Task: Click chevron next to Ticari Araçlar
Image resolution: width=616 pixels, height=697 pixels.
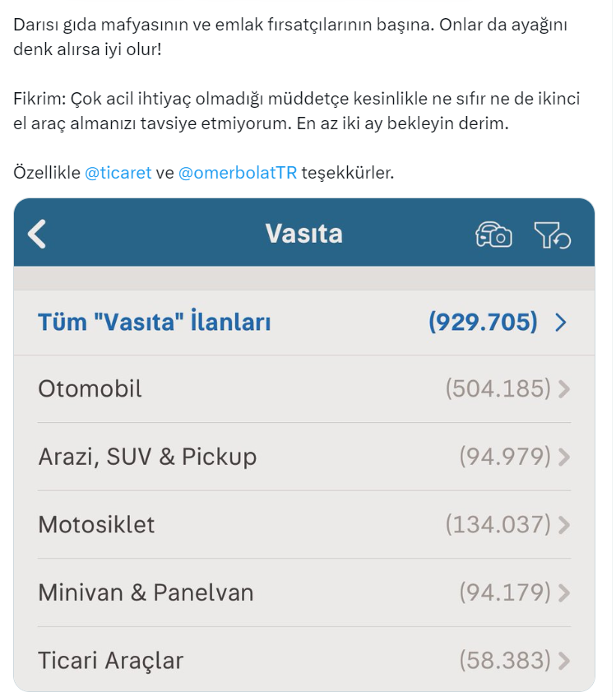Action: (x=563, y=660)
